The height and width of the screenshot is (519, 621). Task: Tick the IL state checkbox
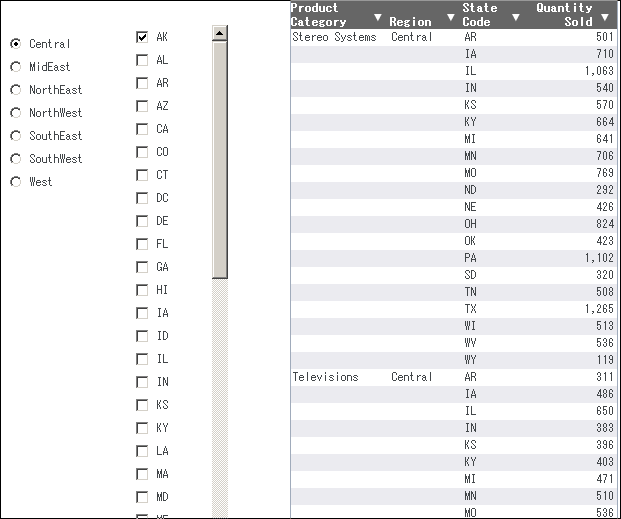[x=142, y=359]
